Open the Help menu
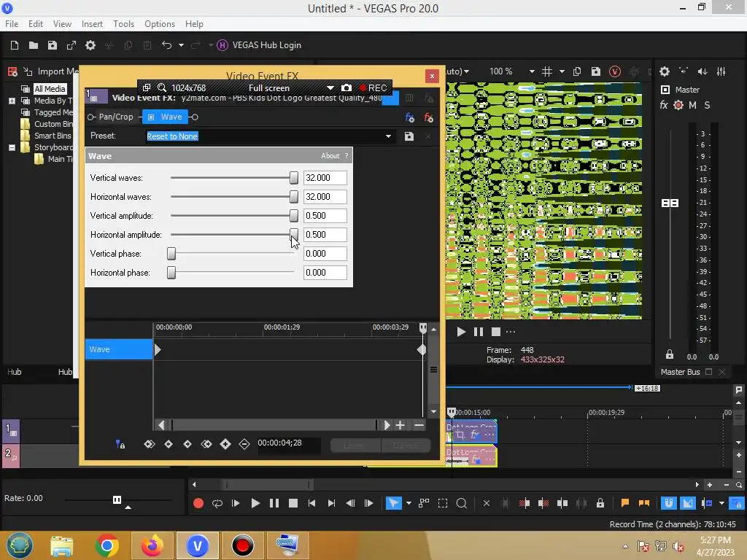 click(194, 24)
